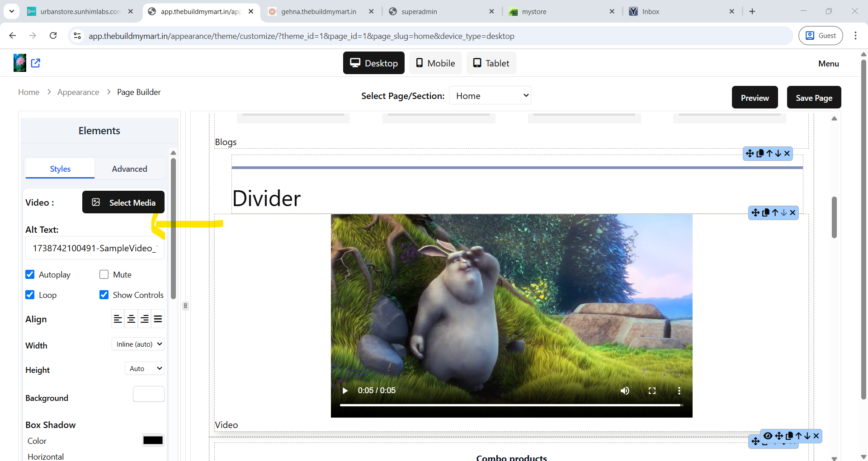Go back in browser history
Image resolution: width=868 pixels, height=461 pixels.
coord(13,36)
